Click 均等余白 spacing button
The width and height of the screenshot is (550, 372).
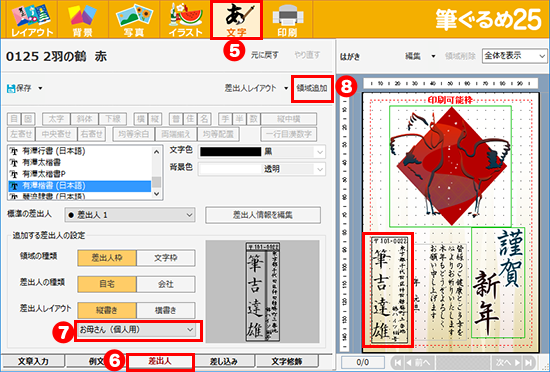(x=134, y=134)
